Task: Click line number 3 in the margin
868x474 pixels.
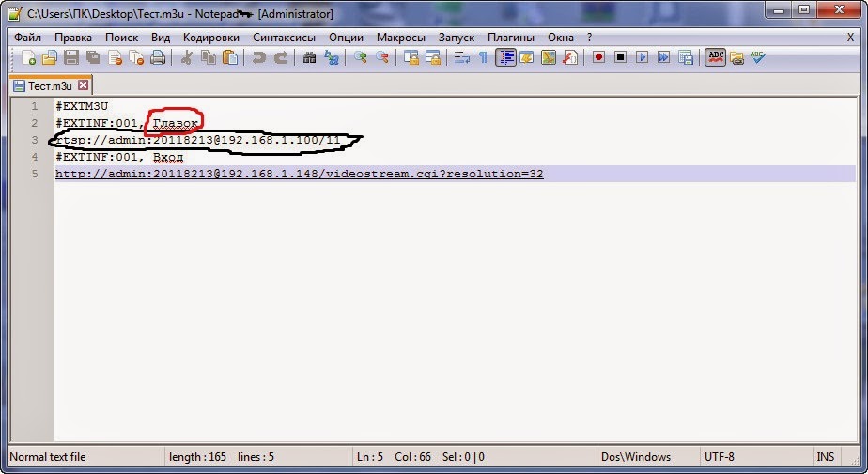Action: (x=35, y=140)
